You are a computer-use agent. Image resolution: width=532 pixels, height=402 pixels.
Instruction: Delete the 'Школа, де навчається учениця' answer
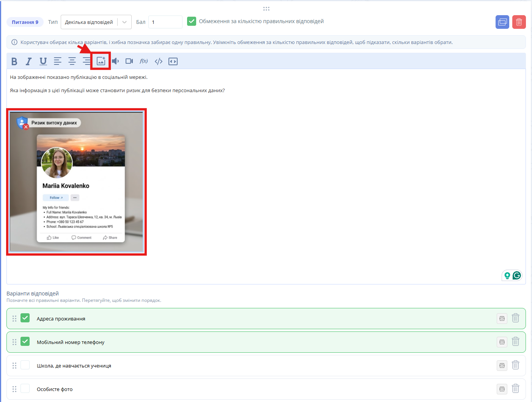tap(515, 365)
